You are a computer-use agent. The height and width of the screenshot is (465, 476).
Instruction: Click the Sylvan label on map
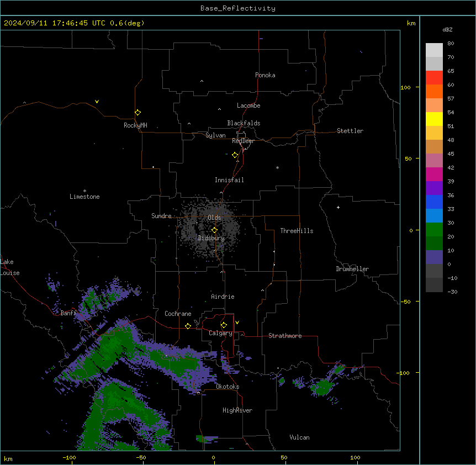215,135
